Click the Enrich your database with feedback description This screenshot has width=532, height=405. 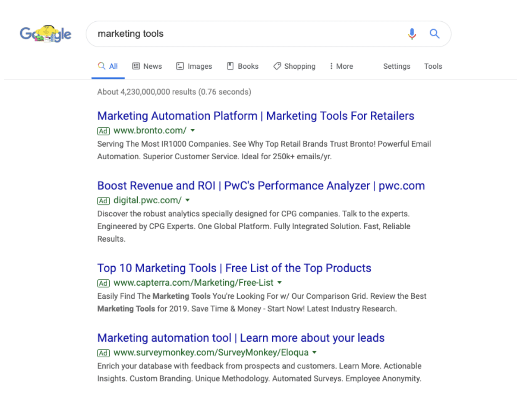(x=259, y=372)
